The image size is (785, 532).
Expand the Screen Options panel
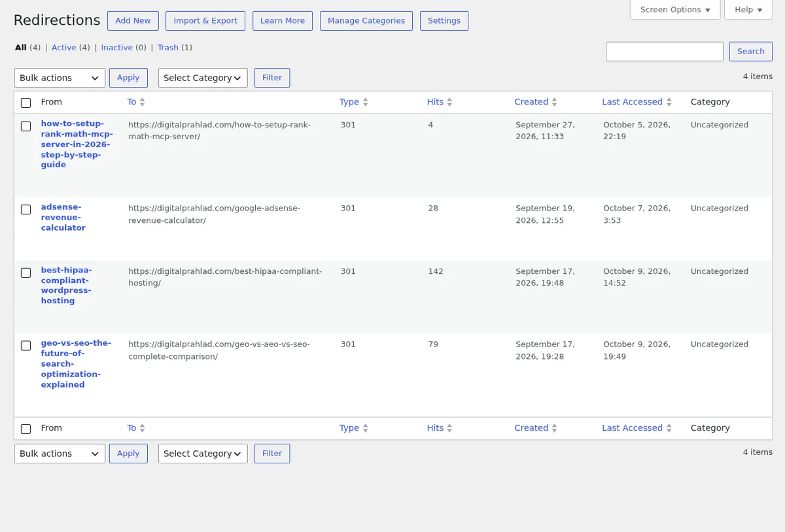675,10
